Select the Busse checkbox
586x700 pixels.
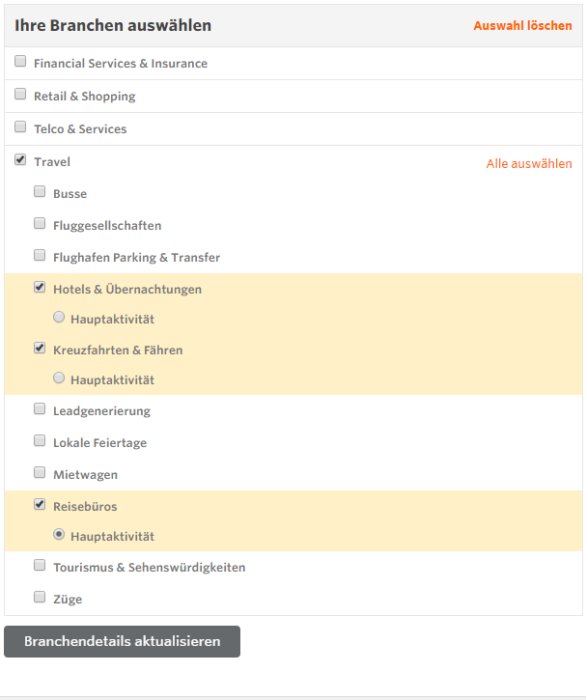[40, 192]
